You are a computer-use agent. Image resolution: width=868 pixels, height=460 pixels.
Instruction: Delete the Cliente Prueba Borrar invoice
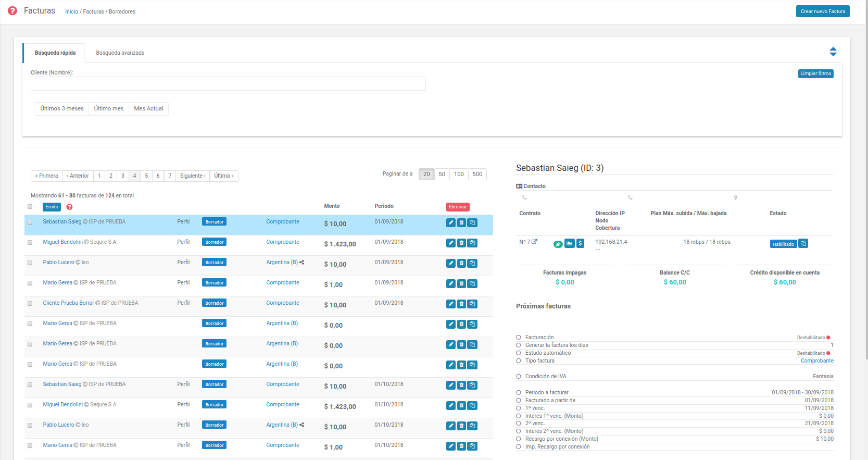tap(461, 304)
